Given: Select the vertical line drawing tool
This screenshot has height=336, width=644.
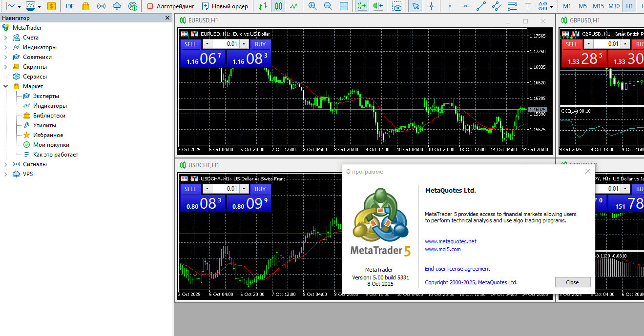Looking at the screenshot, I should [450, 6].
